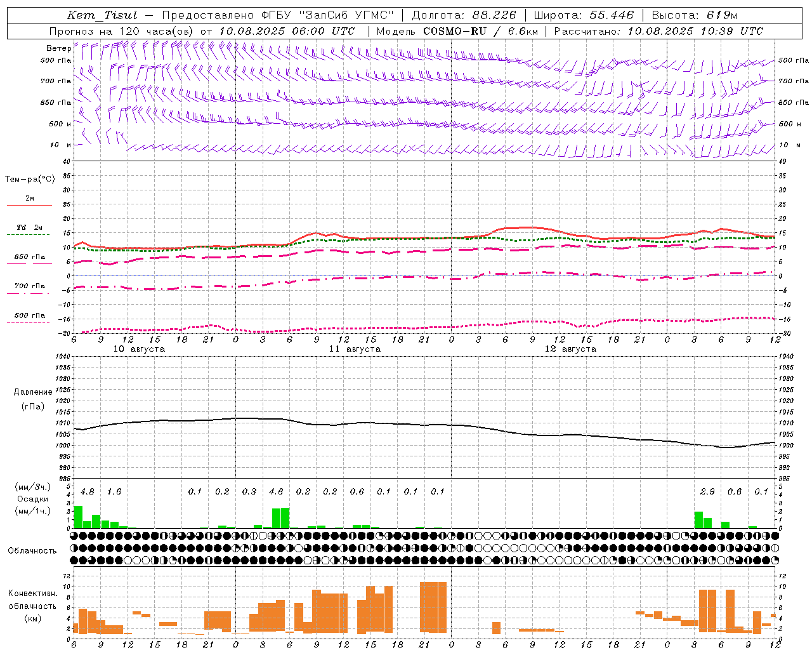
Task: Click the Td 2м legend label
Action: [30, 227]
